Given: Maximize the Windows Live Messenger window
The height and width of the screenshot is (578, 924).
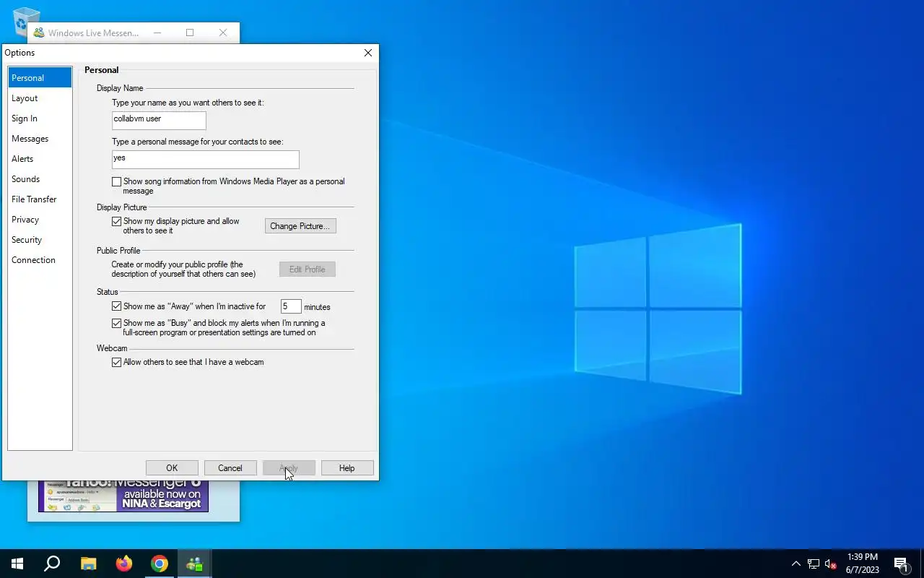Looking at the screenshot, I should [x=190, y=33].
